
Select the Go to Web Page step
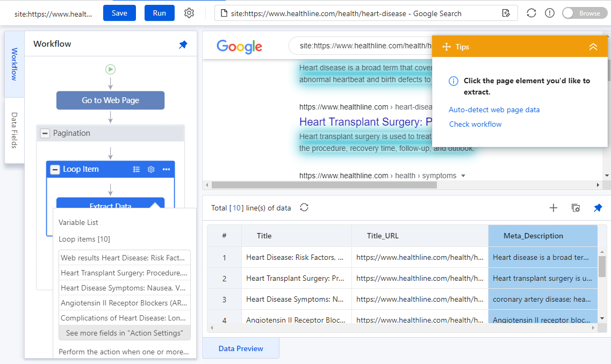[110, 100]
